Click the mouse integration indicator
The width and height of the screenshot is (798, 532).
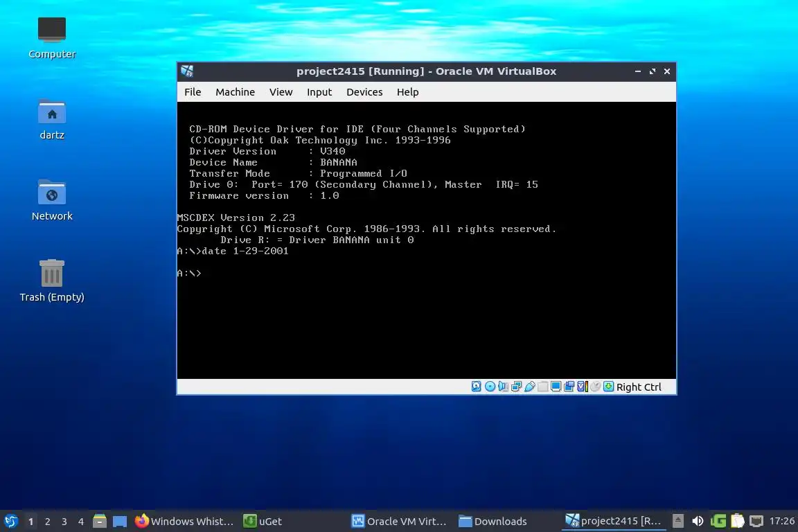pyautogui.click(x=596, y=387)
